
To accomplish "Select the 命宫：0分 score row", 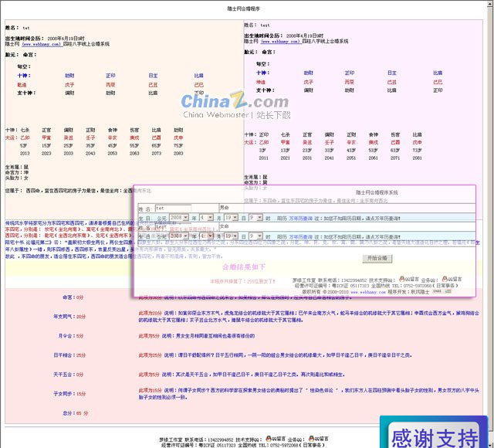I will click(x=73, y=297).
